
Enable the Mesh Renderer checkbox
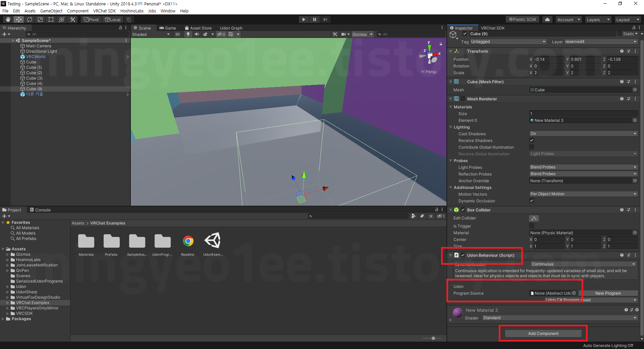(463, 99)
